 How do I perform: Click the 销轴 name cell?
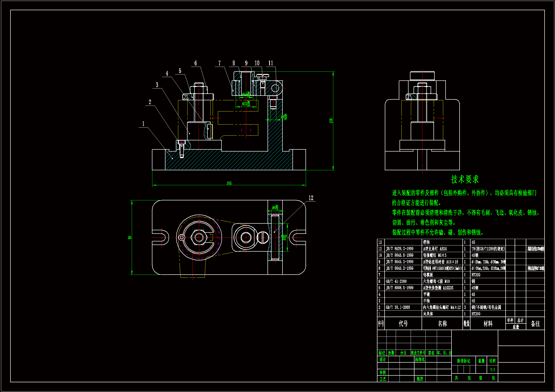click(426, 242)
